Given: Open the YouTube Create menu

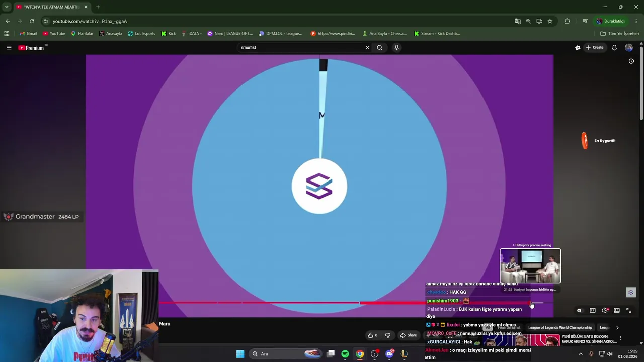Looking at the screenshot, I should point(595,48).
